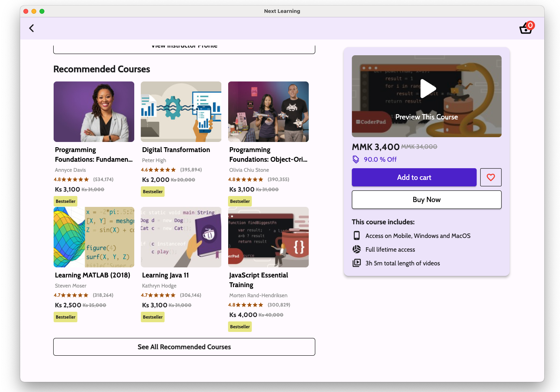Open the View Instructor Profile button
560x392 pixels.
point(184,48)
